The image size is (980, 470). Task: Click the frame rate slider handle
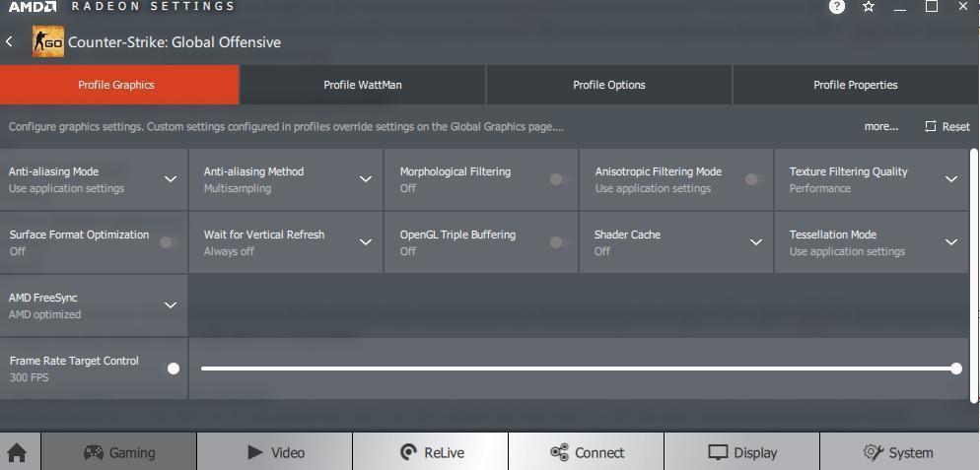point(955,369)
